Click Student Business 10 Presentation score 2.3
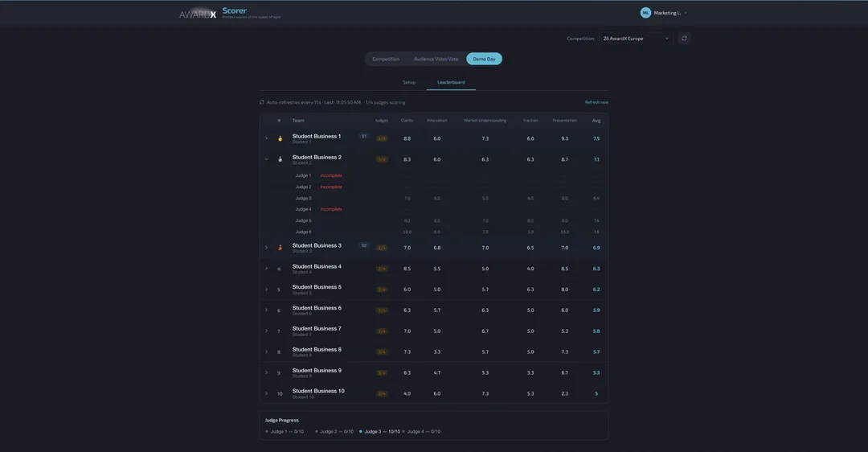Viewport: 868px width, 452px height. [565, 394]
